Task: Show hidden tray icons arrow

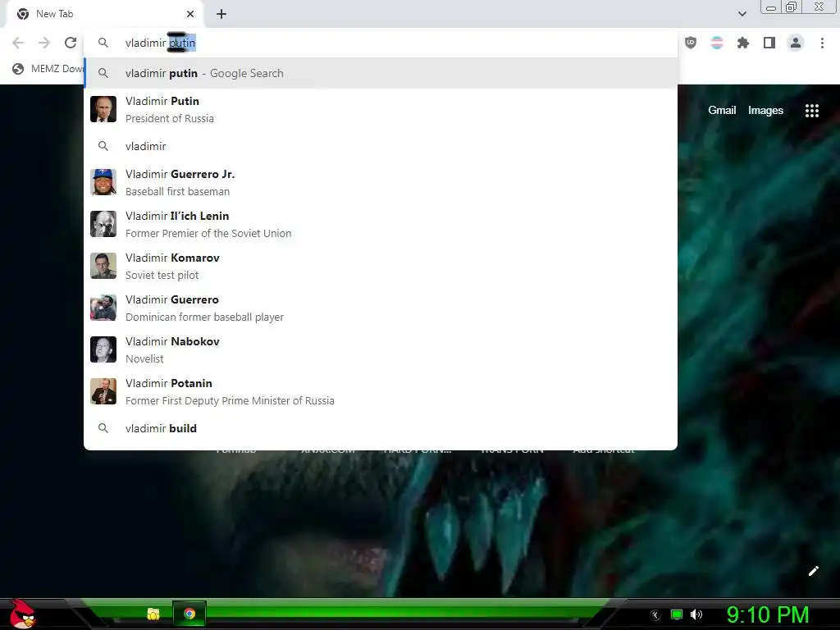Action: (x=655, y=615)
